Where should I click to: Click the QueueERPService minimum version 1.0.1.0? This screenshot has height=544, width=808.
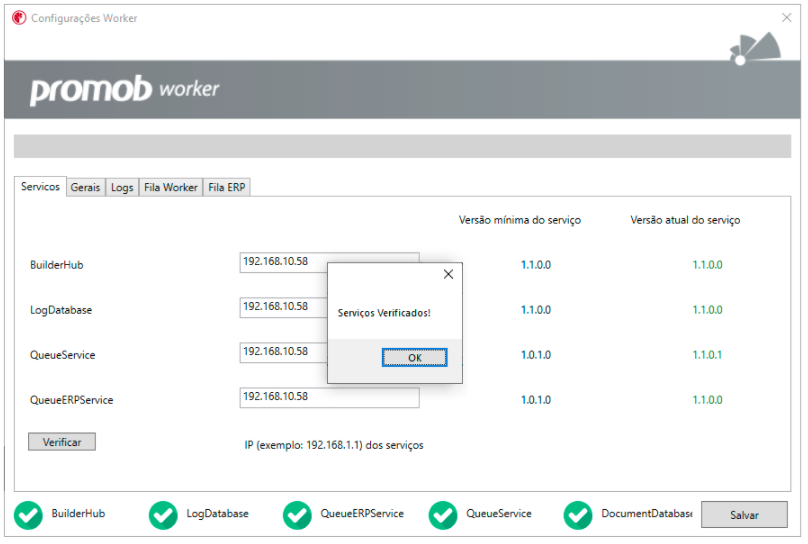pyautogui.click(x=535, y=400)
